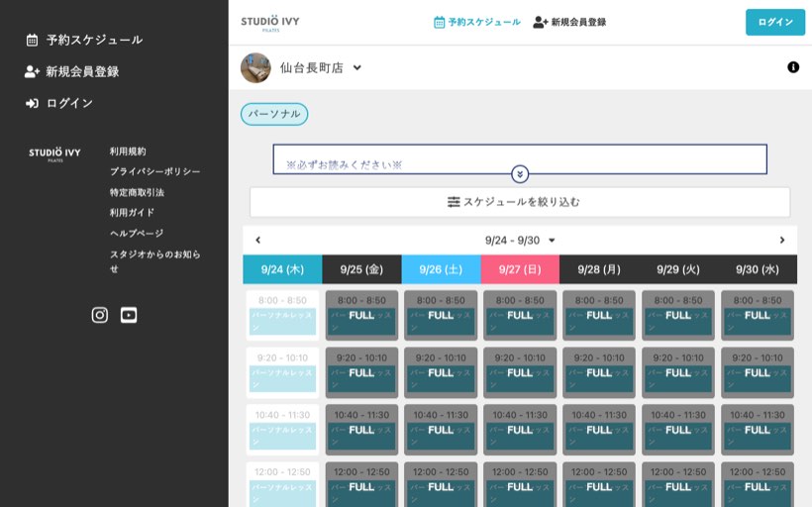Click the 9/24 10:40 - 11:30 lesson slot

click(282, 430)
